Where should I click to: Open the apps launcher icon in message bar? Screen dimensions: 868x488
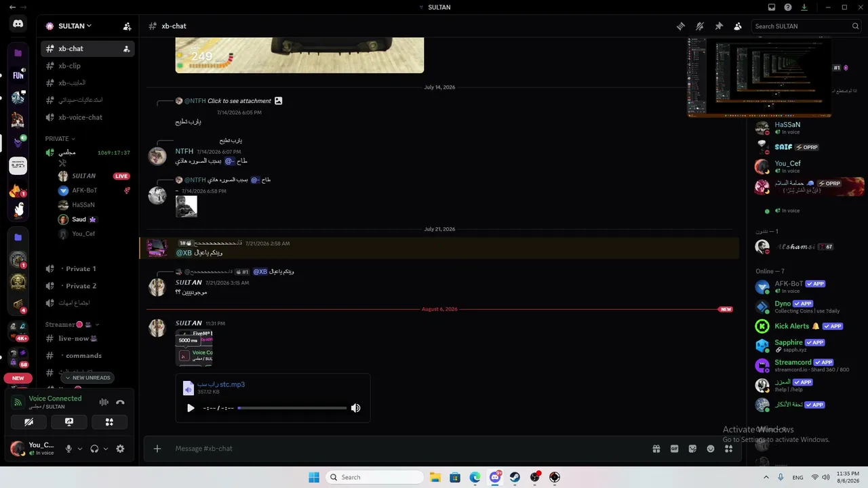[728, 449]
